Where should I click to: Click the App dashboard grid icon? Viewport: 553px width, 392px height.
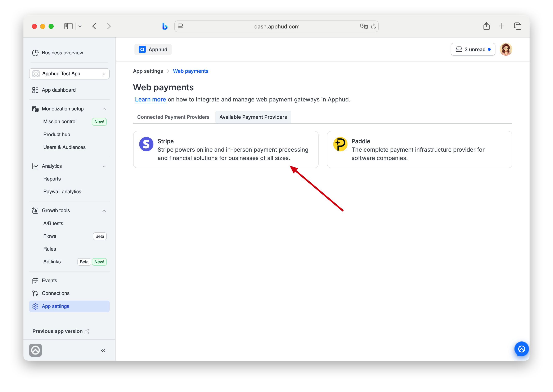point(35,90)
